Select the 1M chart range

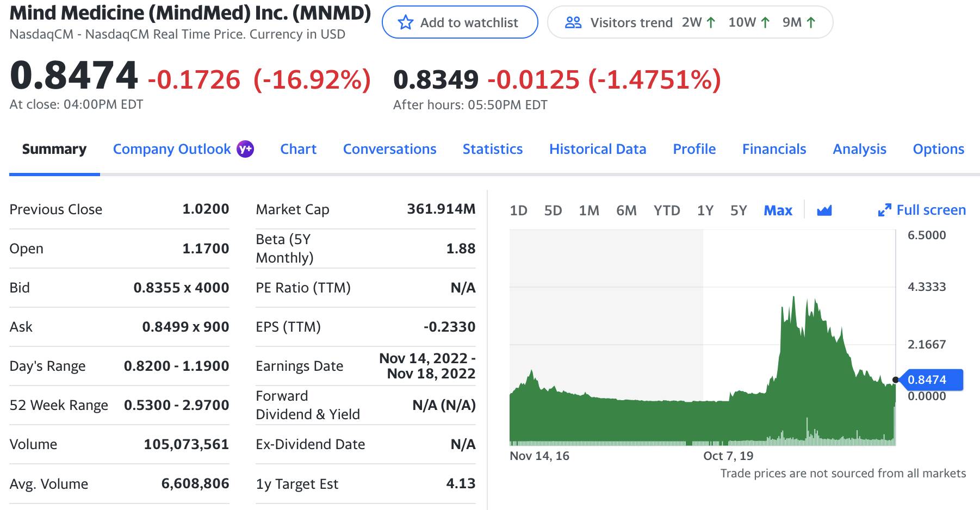(589, 210)
